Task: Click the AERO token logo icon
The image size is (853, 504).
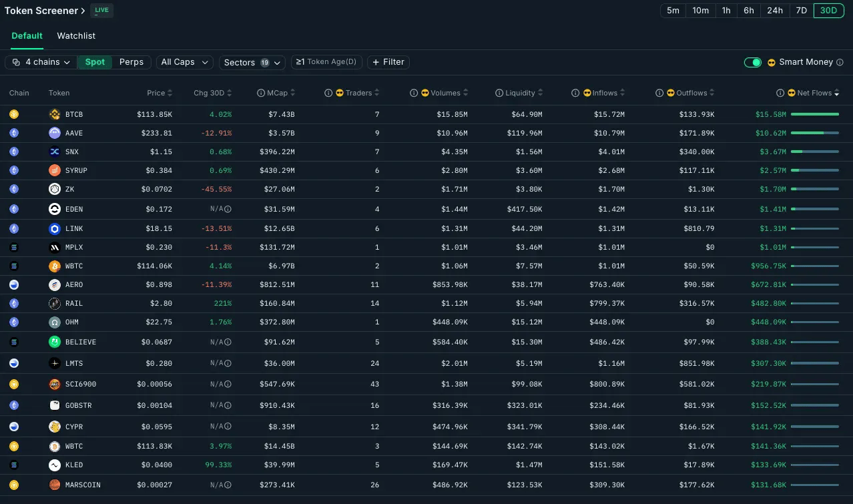Action: pos(55,284)
